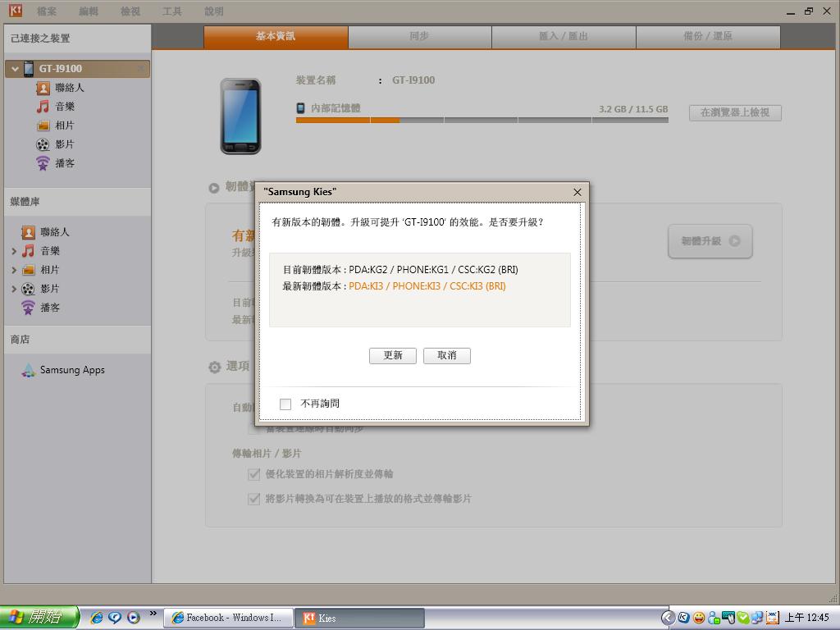Show hidden tray icons arrow

click(x=668, y=618)
